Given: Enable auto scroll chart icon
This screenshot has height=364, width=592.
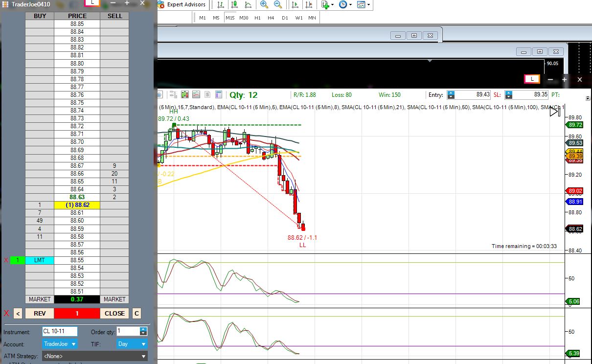Looking at the screenshot, I should [x=295, y=4].
